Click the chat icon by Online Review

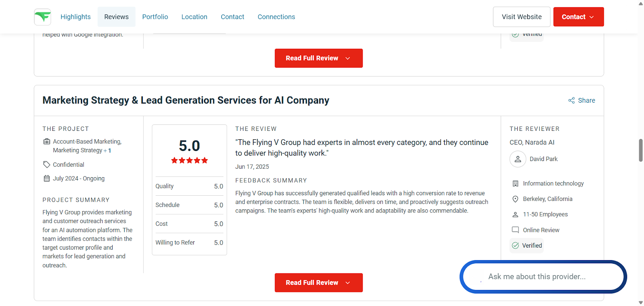tap(515, 230)
